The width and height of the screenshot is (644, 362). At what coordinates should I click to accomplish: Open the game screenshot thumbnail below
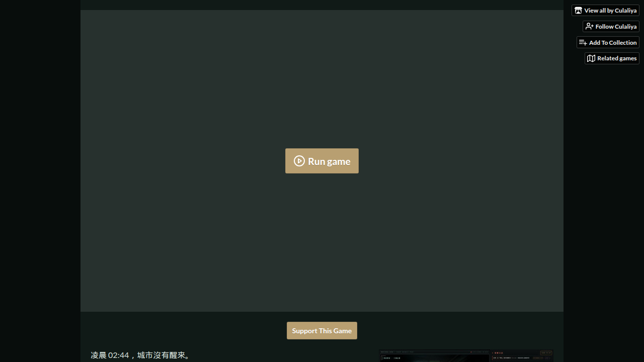466,356
